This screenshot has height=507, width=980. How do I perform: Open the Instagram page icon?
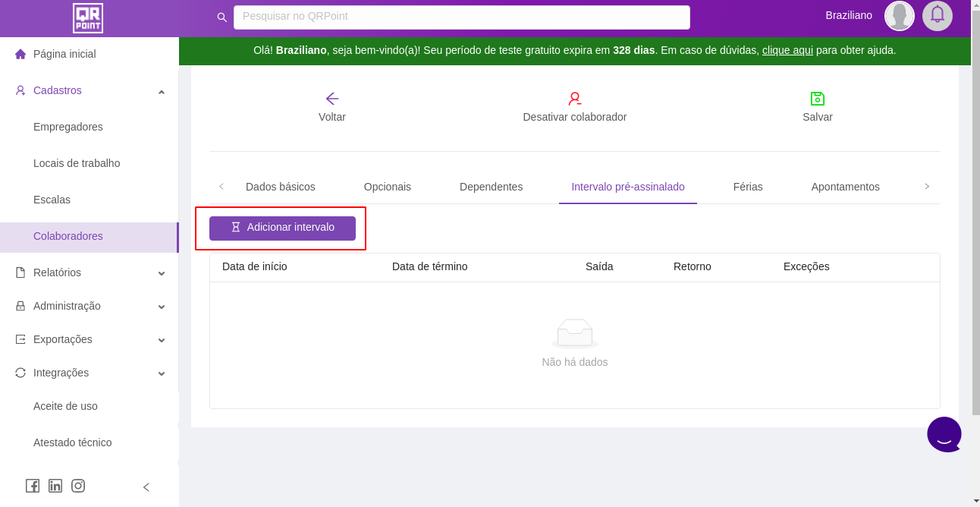(78, 486)
